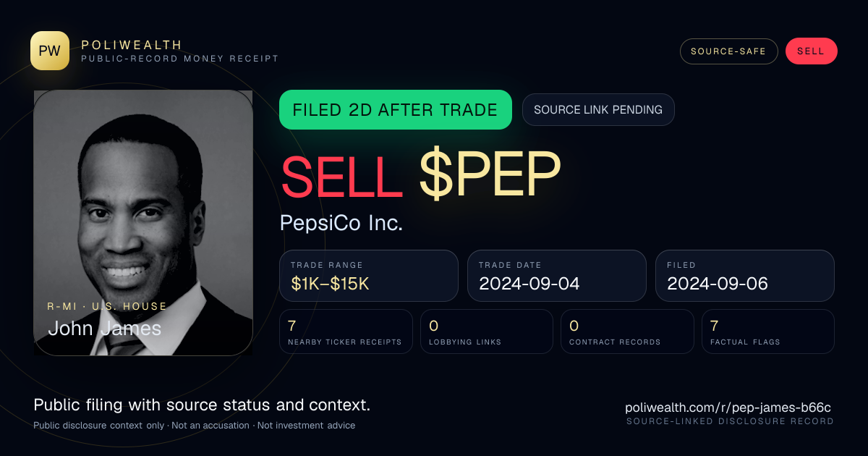Select the PepsiCo Inc. company name

coord(341,223)
